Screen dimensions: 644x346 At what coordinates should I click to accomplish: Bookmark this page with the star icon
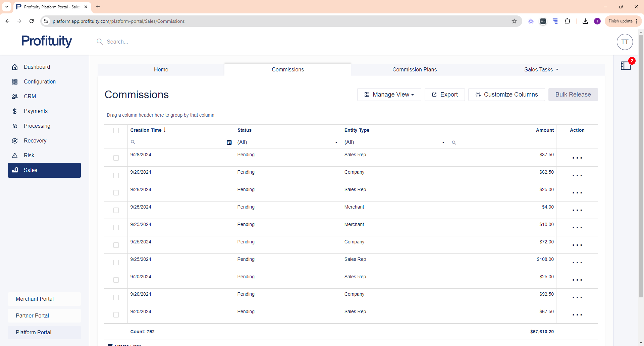click(514, 21)
